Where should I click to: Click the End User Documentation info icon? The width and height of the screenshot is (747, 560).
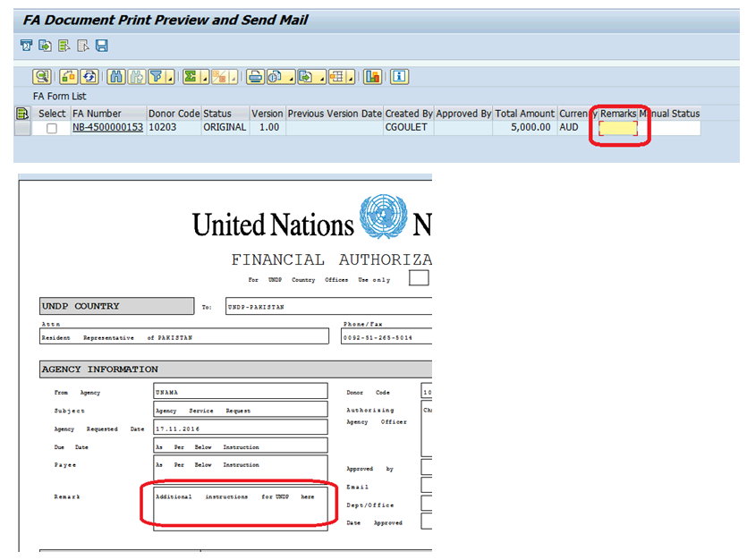[399, 77]
